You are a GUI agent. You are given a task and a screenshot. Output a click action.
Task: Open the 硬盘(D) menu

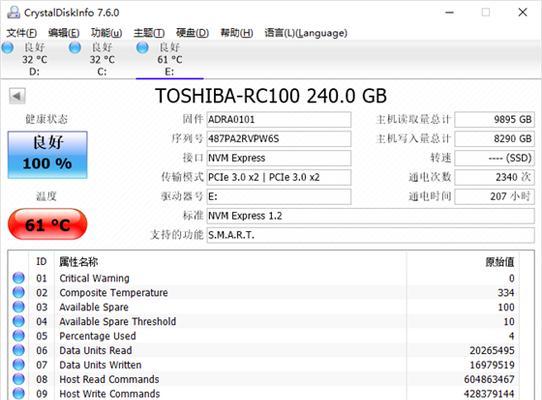tap(193, 33)
